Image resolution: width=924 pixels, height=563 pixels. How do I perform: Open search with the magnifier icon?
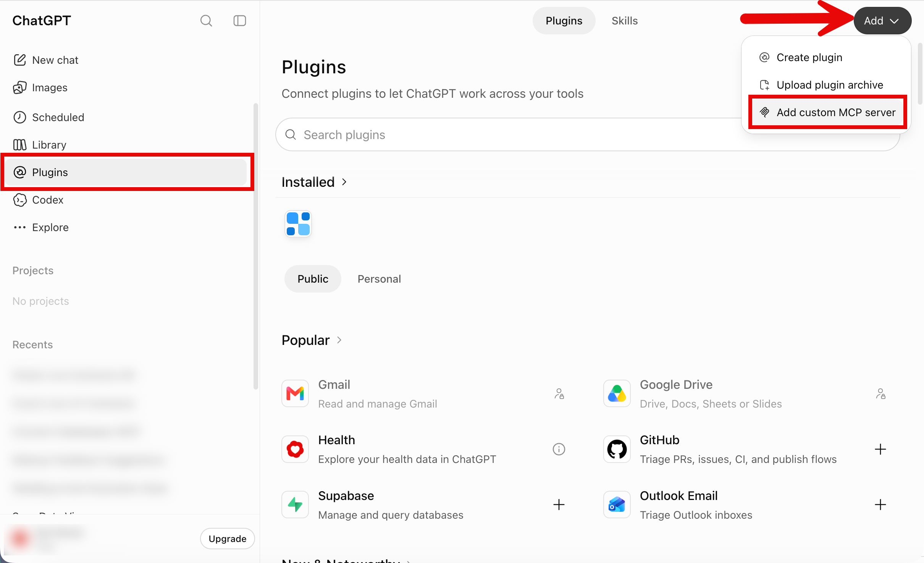click(x=206, y=21)
